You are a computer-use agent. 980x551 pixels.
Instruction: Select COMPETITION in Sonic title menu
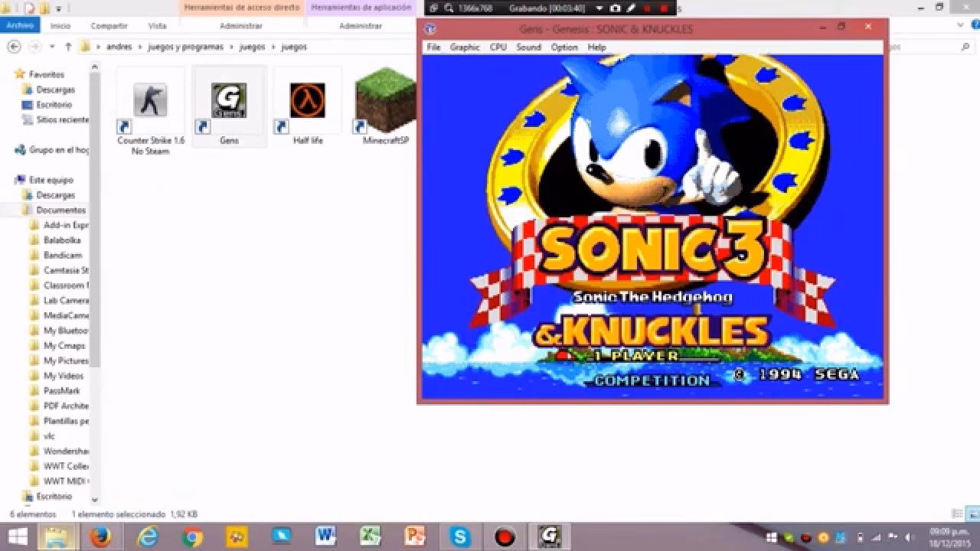tap(652, 380)
